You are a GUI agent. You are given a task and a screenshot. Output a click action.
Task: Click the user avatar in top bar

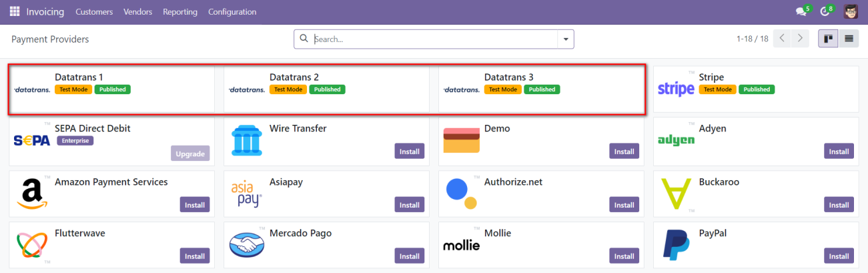click(x=851, y=11)
